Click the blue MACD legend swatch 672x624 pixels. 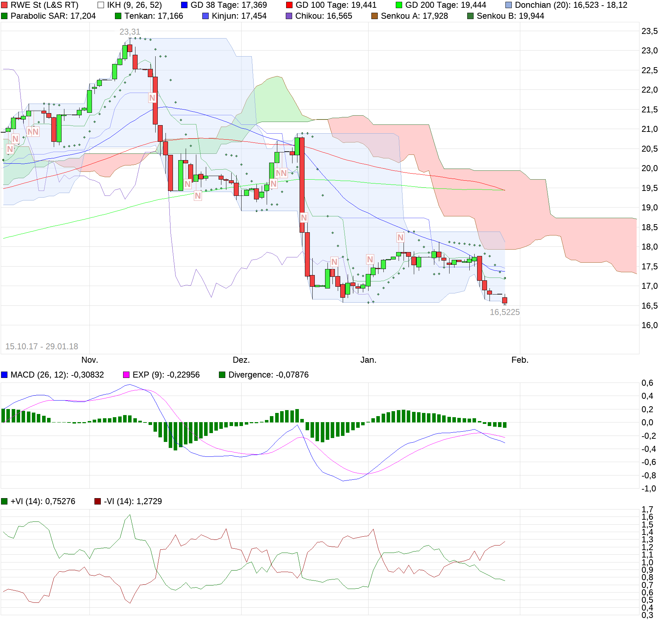tap(4, 375)
